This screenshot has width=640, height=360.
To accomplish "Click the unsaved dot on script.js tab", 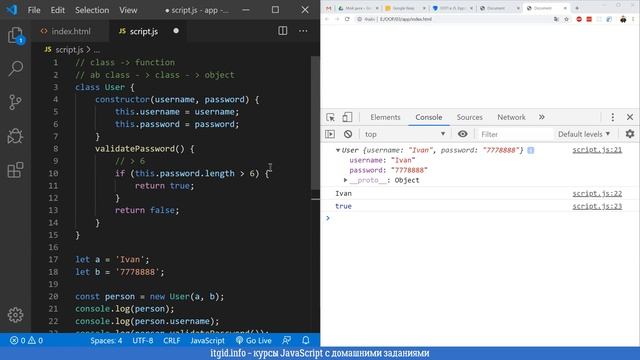I will pyautogui.click(x=176, y=31).
